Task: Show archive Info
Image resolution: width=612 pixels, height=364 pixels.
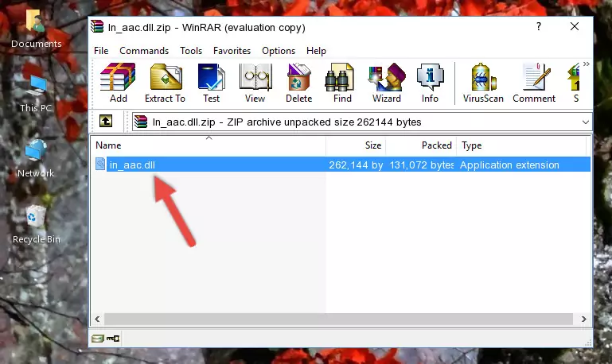Action: [430, 83]
